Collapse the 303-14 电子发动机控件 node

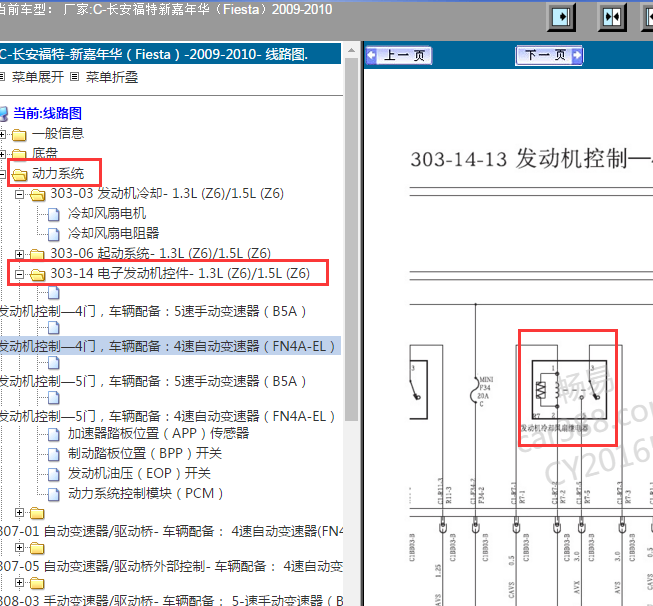tap(19, 274)
